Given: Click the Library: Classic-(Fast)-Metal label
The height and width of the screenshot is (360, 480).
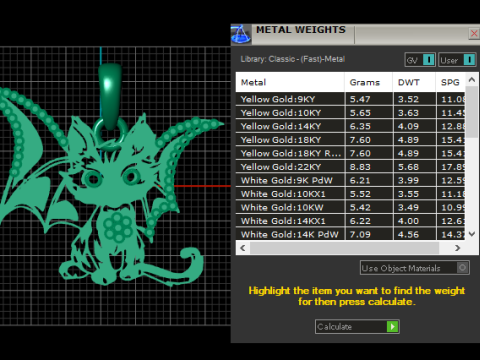Looking at the screenshot, I should point(293,59).
